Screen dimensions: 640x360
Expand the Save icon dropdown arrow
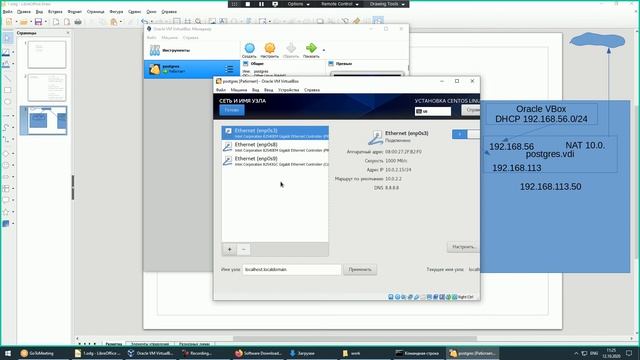tap(45, 22)
